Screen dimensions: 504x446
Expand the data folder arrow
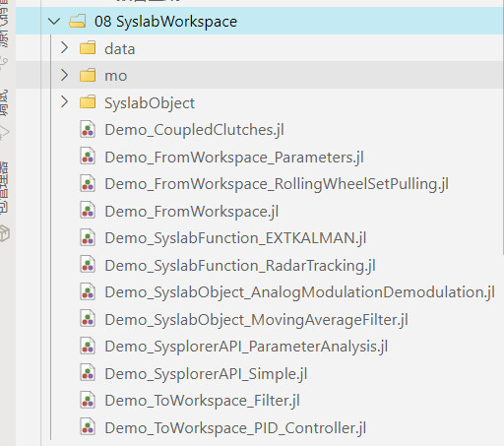click(64, 48)
